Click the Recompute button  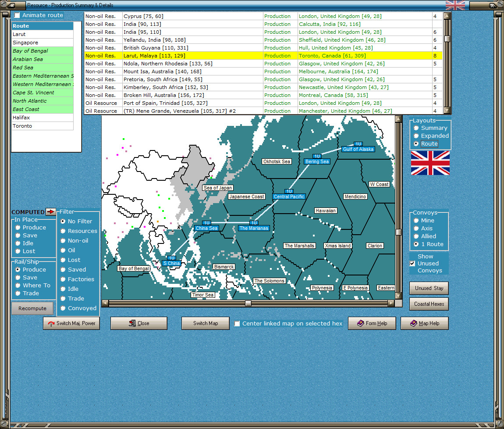[32, 308]
